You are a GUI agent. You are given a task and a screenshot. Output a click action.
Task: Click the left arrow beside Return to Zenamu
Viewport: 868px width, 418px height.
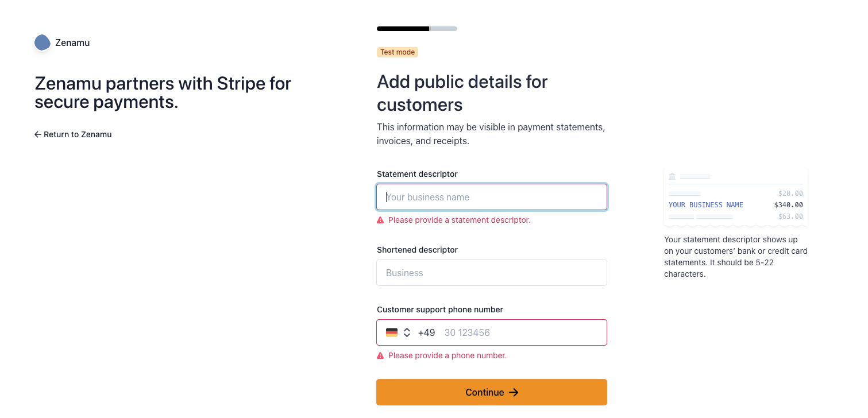coord(38,134)
